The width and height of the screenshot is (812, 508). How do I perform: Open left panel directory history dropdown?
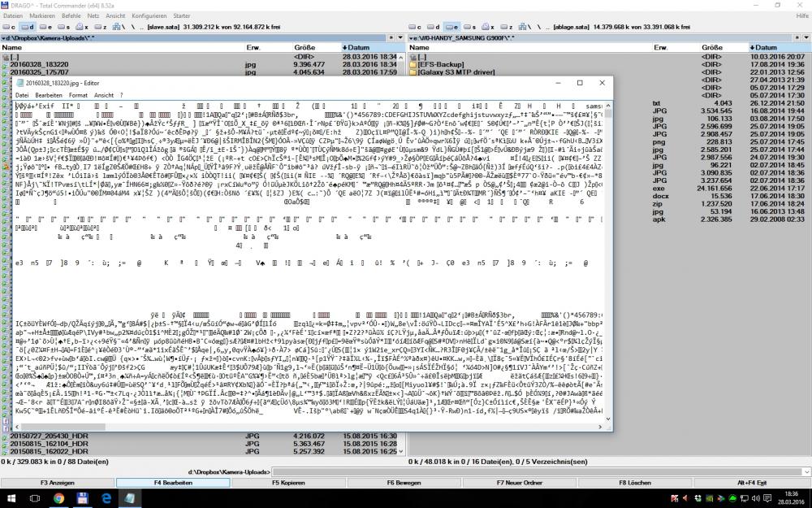click(x=399, y=37)
